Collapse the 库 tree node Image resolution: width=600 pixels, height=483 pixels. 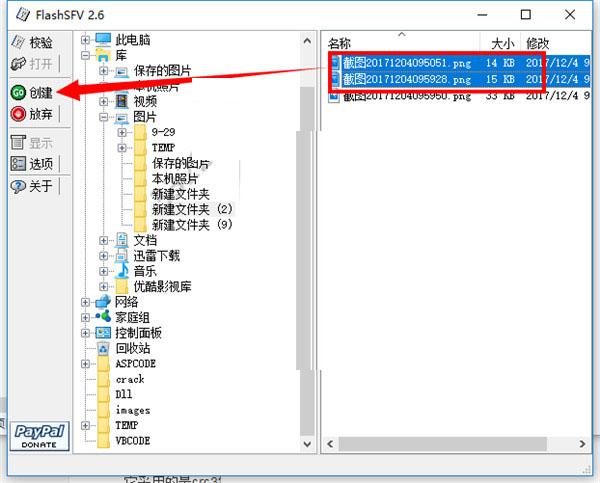tap(85, 55)
